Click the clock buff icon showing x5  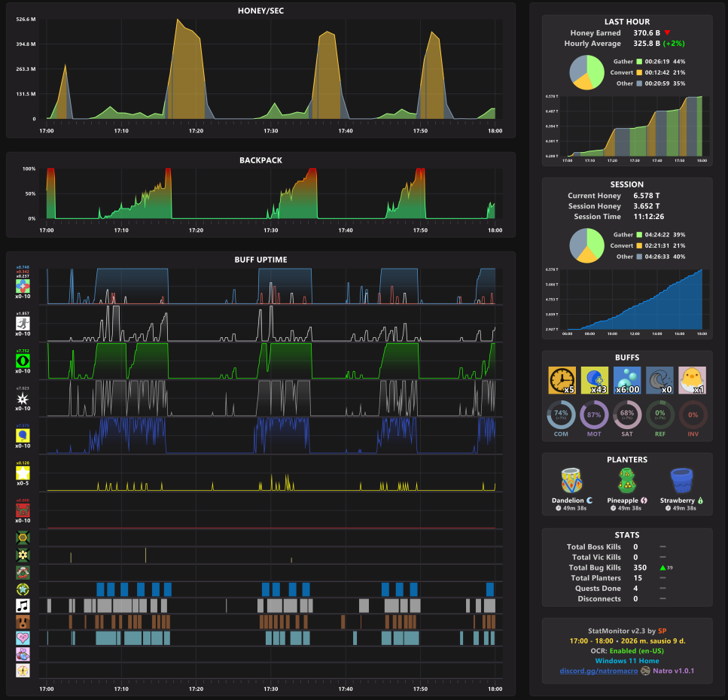click(x=562, y=380)
